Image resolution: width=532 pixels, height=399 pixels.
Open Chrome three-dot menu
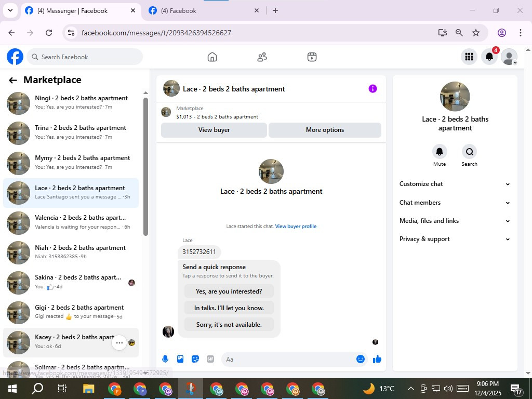pyautogui.click(x=521, y=33)
